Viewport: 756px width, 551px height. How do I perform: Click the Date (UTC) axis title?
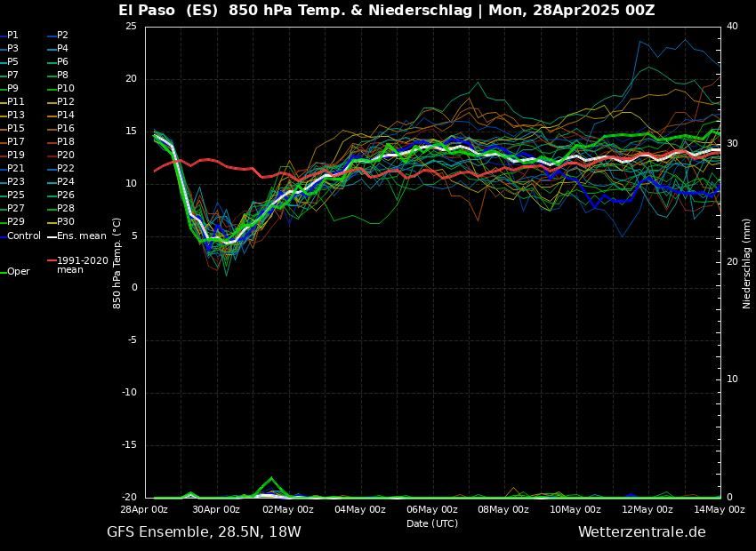(432, 523)
